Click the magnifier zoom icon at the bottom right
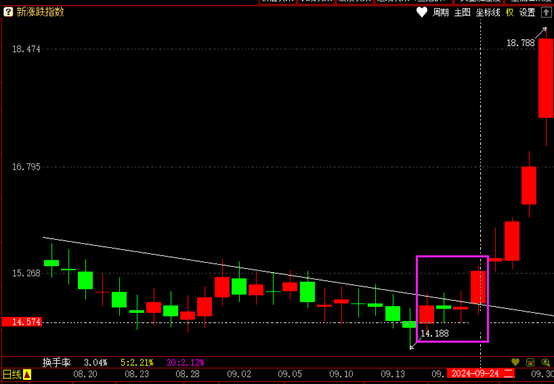 pos(545,362)
